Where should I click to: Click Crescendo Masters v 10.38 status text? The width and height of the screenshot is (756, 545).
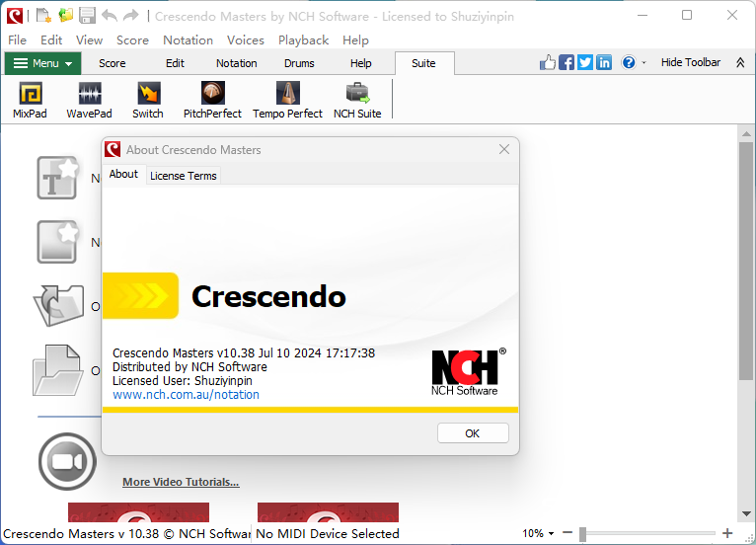pyautogui.click(x=126, y=534)
